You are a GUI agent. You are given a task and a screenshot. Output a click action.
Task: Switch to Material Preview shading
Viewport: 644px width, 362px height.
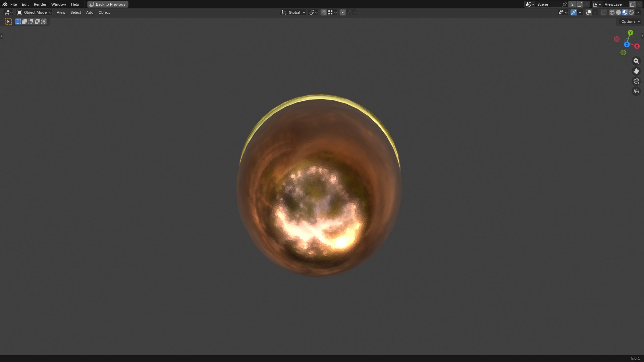click(x=625, y=12)
